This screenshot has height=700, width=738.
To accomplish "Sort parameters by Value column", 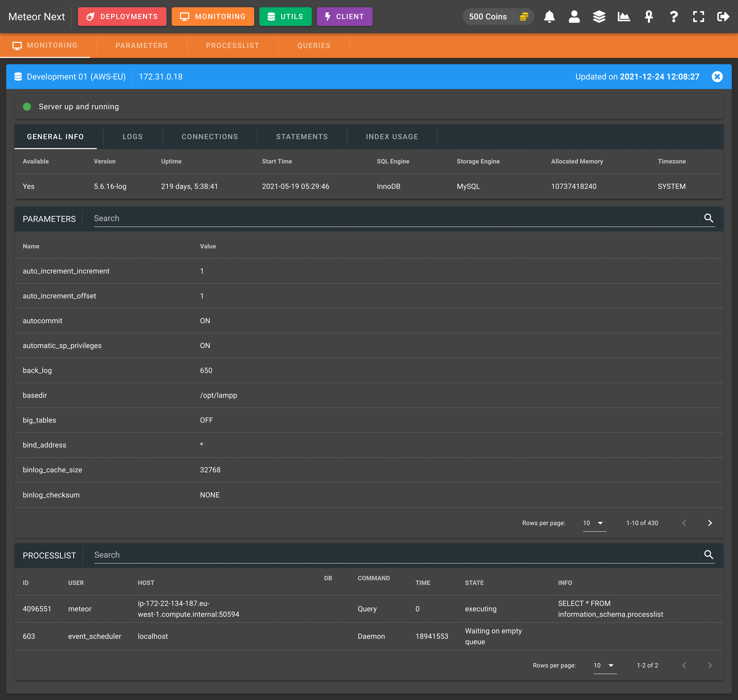I will point(208,246).
